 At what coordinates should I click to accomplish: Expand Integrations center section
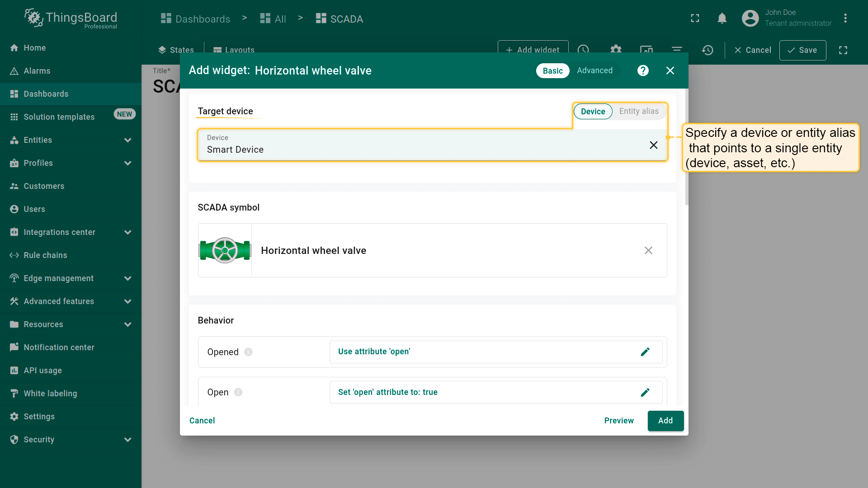click(128, 232)
